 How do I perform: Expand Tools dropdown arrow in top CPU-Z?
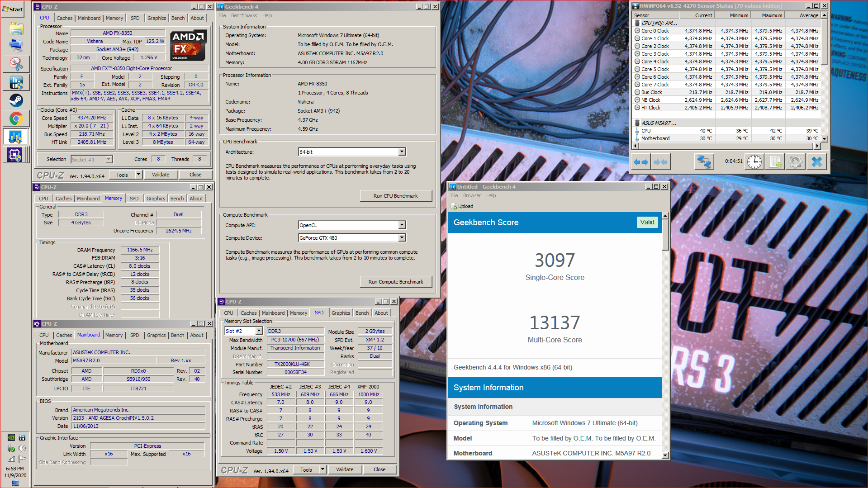138,175
